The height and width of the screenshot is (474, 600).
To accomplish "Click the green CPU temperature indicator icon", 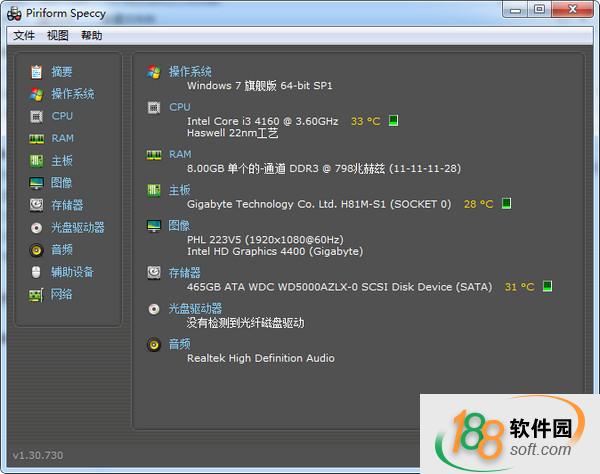I will click(394, 121).
